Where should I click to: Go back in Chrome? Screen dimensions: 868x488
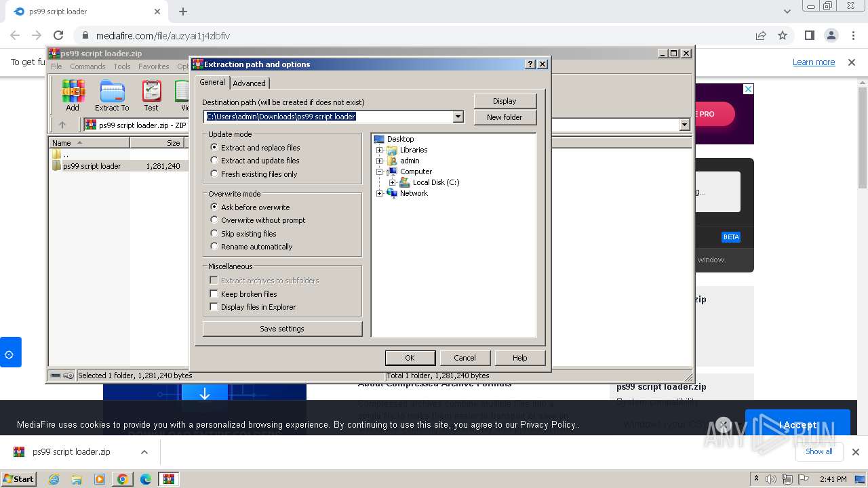click(x=15, y=35)
